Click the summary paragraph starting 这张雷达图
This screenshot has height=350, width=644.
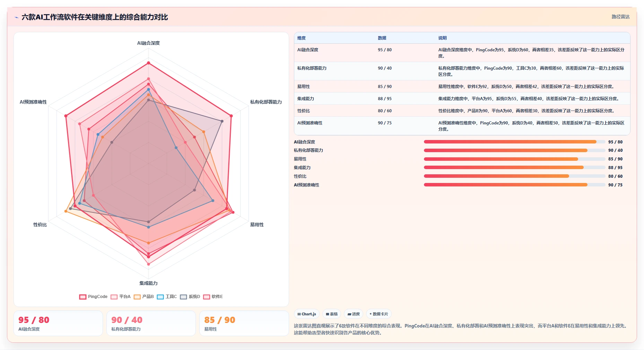pos(461,329)
